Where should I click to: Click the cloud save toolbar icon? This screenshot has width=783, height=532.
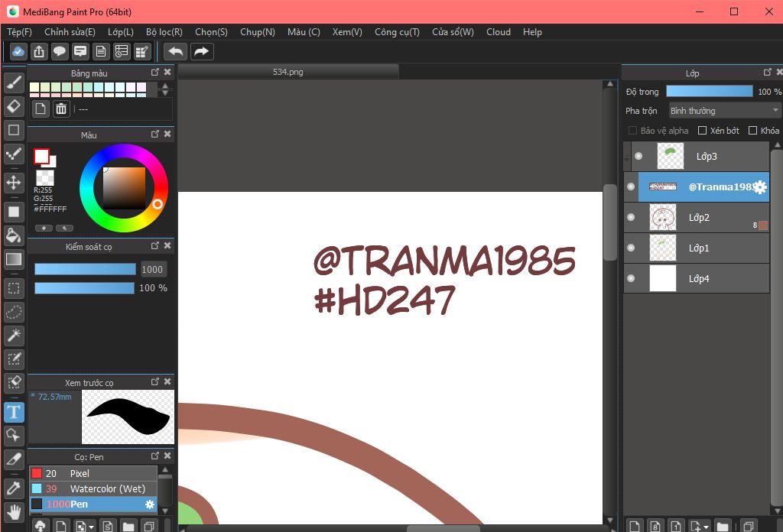[x=18, y=51]
